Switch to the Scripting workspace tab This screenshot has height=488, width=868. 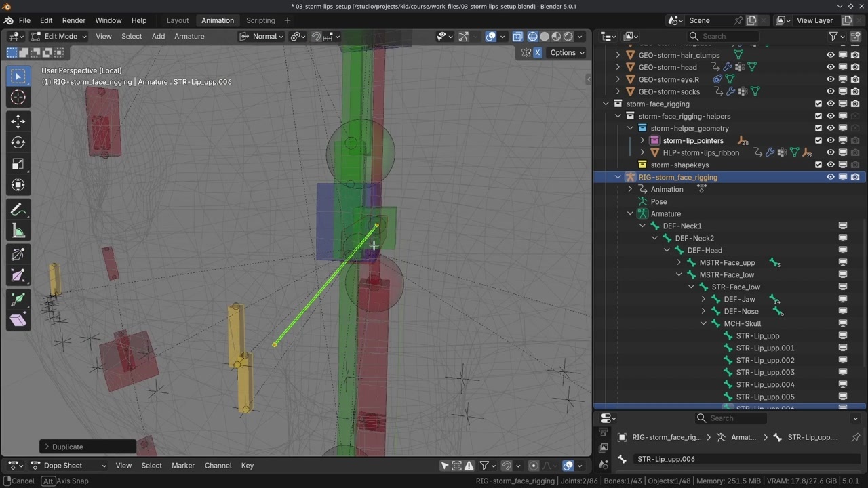pos(260,20)
